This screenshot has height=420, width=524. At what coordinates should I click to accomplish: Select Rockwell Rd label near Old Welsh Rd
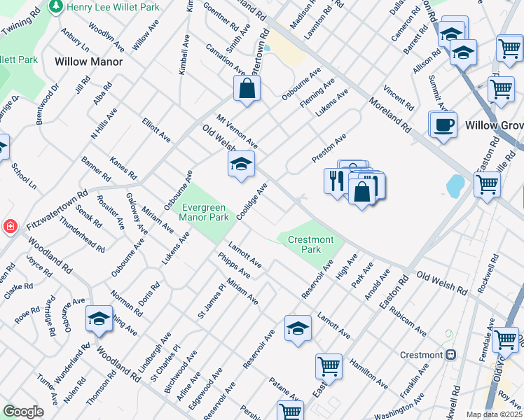[x=488, y=274]
